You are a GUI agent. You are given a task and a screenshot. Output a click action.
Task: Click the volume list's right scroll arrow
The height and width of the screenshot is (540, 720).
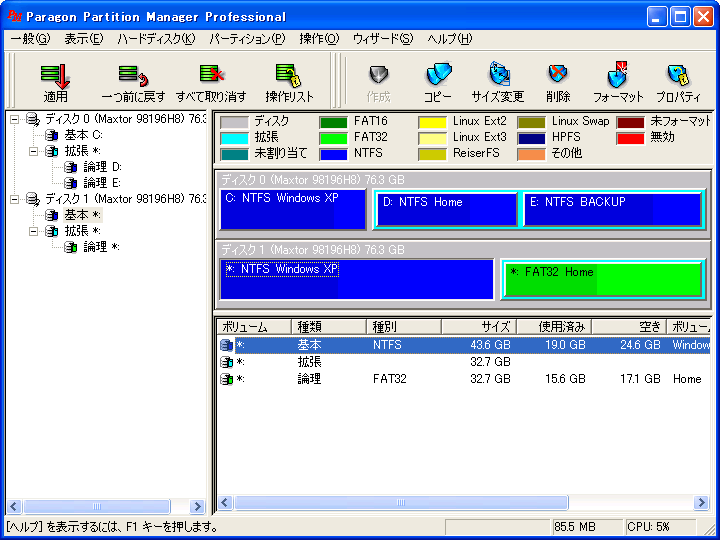(x=701, y=503)
